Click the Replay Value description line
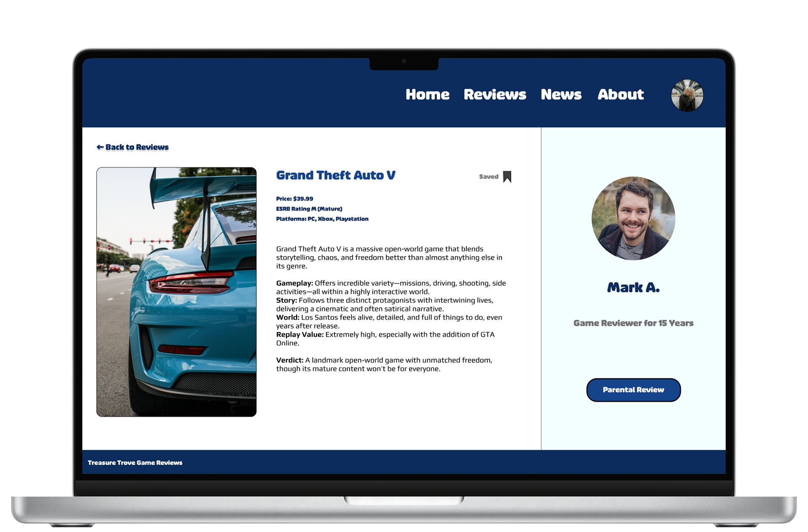The width and height of the screenshot is (808, 532). (x=385, y=339)
